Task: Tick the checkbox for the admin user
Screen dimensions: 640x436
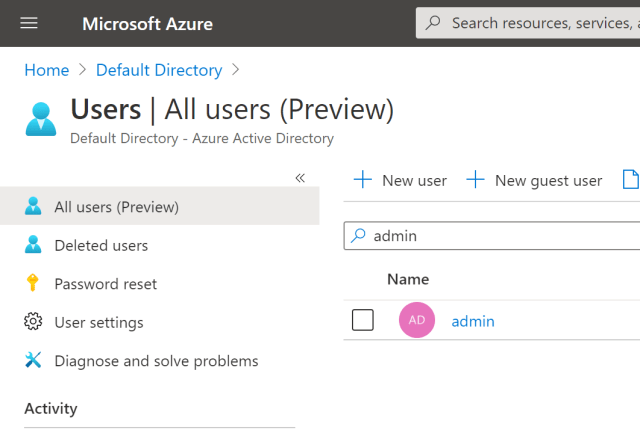Action: (363, 320)
